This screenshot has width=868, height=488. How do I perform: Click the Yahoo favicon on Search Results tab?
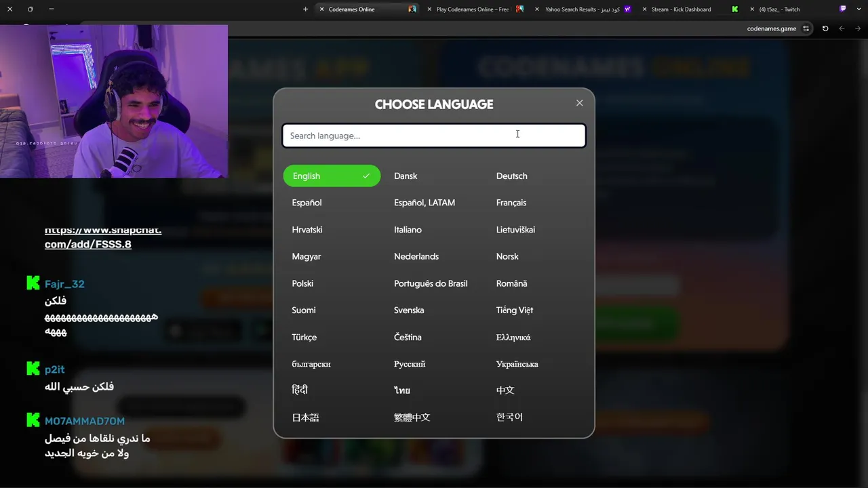coord(627,9)
